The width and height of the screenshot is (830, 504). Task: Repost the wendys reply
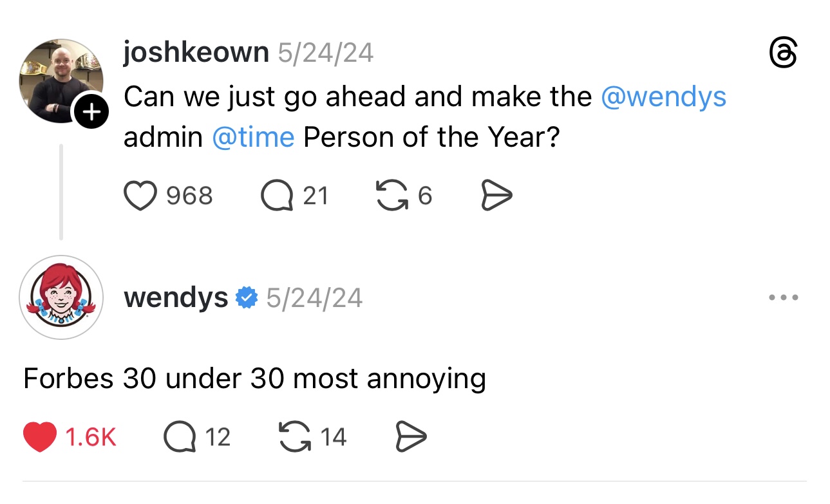(x=295, y=437)
